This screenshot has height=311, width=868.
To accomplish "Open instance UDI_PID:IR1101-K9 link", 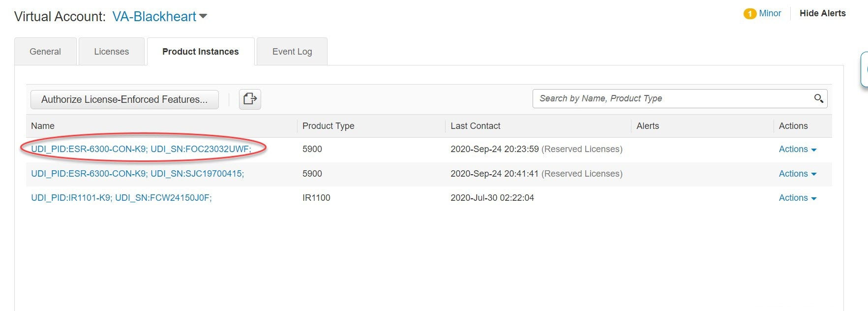I will coord(121,198).
